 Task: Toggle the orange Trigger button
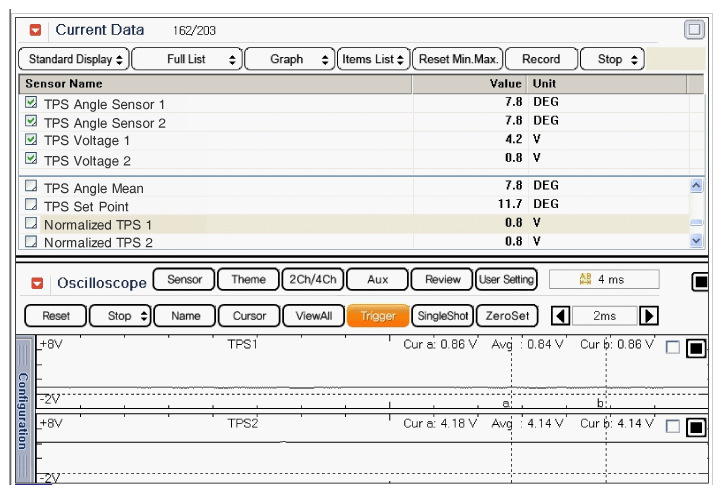pos(377,316)
